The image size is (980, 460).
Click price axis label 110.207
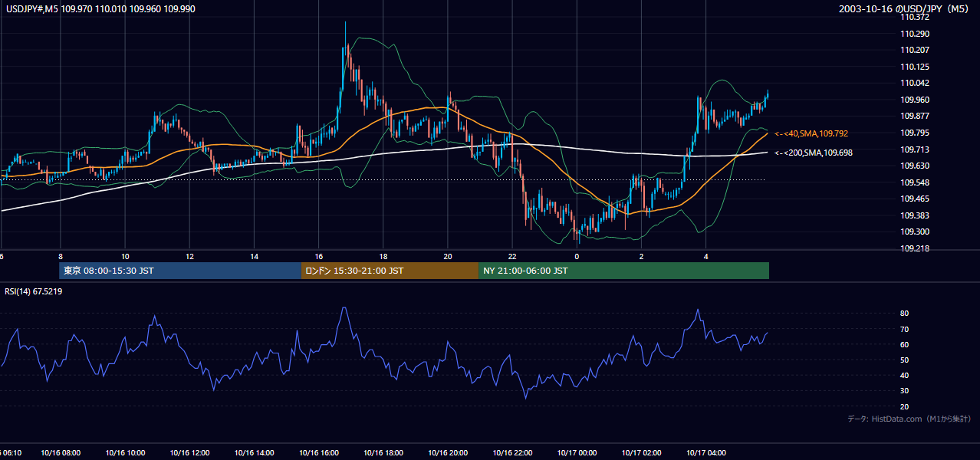point(916,50)
